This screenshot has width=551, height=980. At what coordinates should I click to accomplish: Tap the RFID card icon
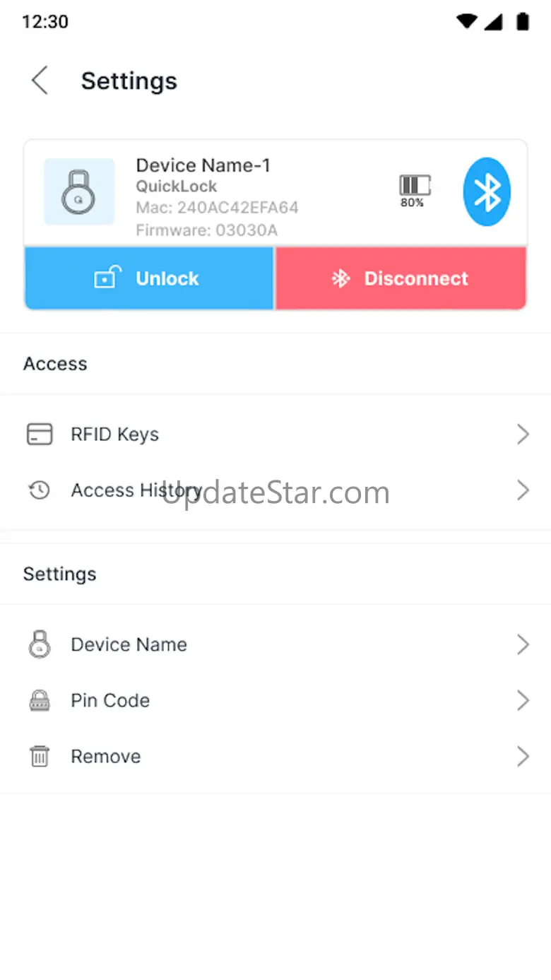click(x=40, y=434)
